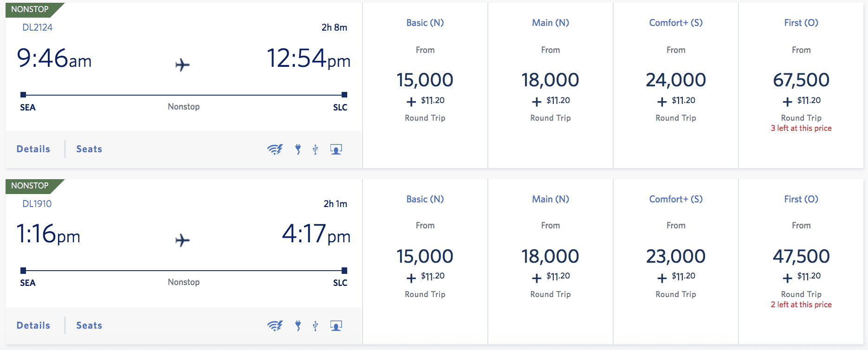Click the power outlet icon for DL1910
868x350 pixels.
pos(298,325)
